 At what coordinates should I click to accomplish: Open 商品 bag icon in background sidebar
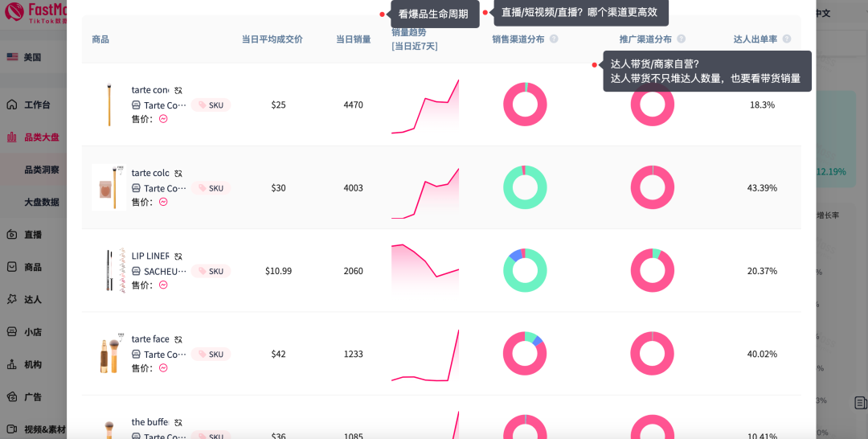(11, 267)
